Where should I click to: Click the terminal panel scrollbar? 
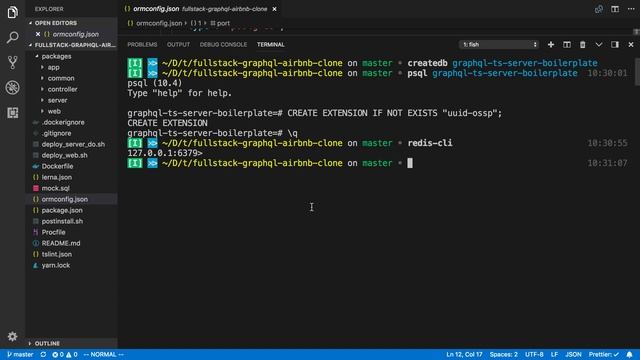coord(637,72)
